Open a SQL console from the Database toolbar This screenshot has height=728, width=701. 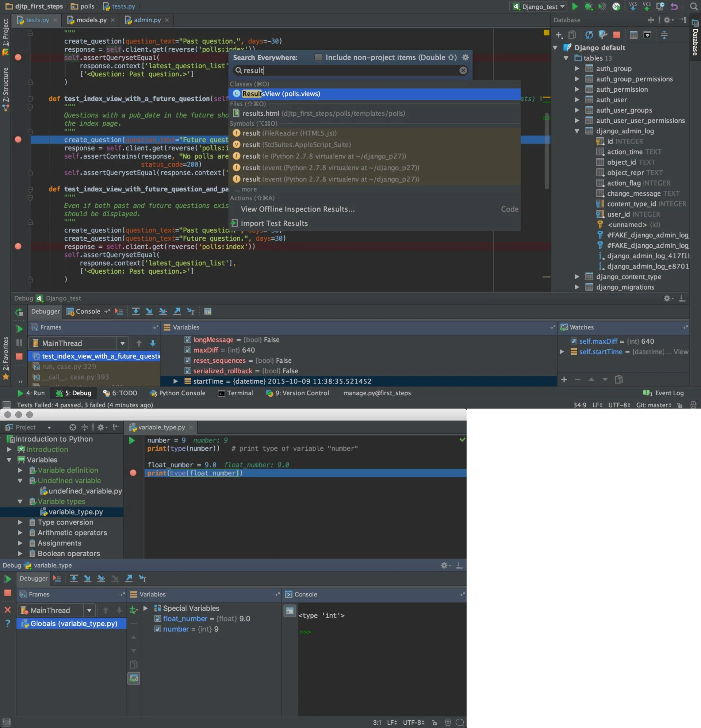point(648,35)
